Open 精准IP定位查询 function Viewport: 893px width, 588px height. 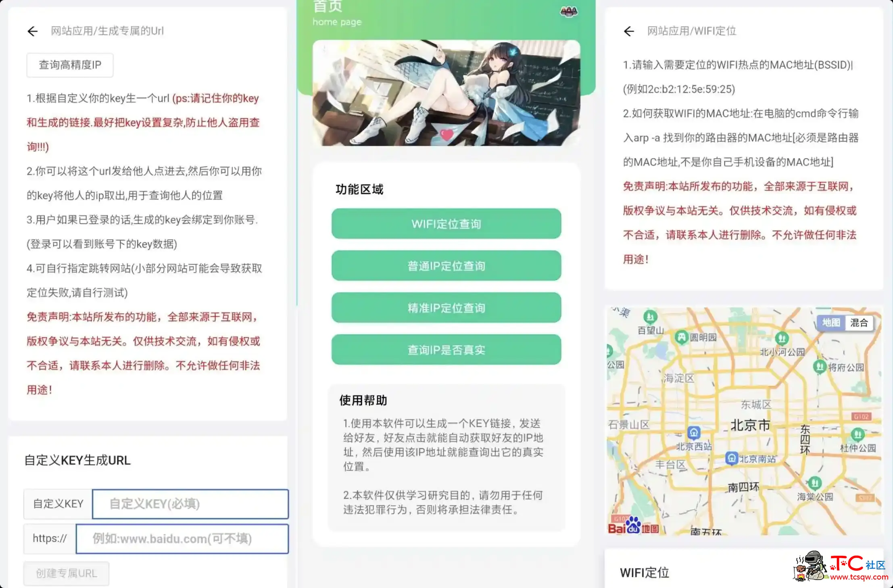(446, 308)
